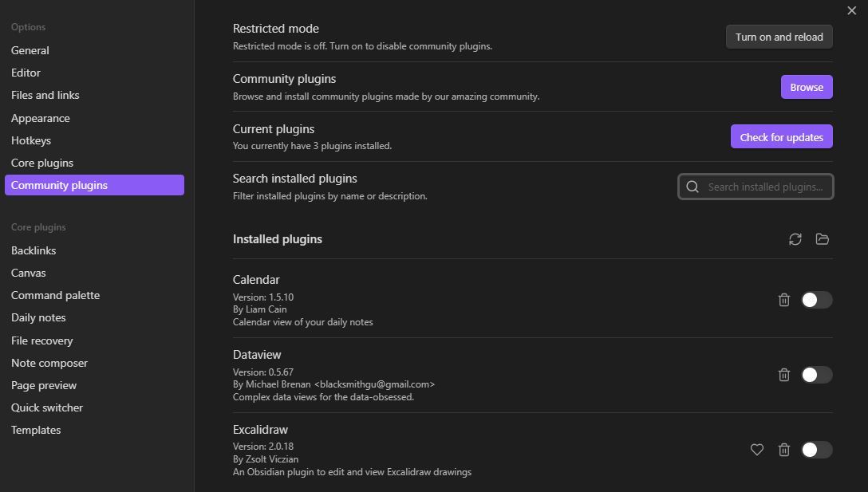Click the Excalidraw trash icon
868x492 pixels.
784,450
